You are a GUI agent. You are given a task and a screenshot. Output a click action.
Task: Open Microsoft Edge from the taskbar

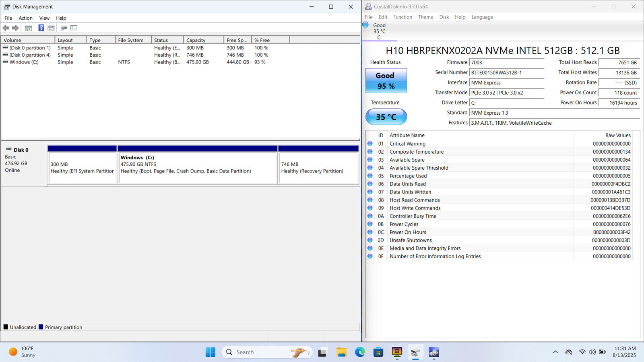click(360, 352)
